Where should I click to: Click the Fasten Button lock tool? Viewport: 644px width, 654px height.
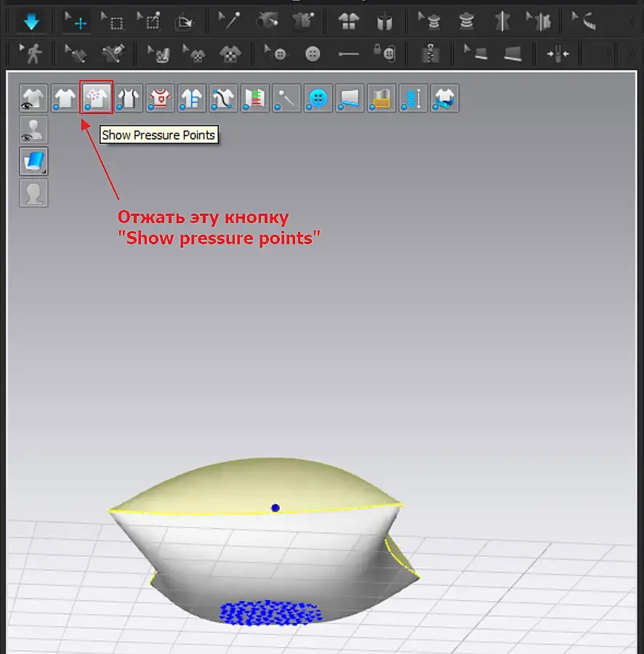385,53
